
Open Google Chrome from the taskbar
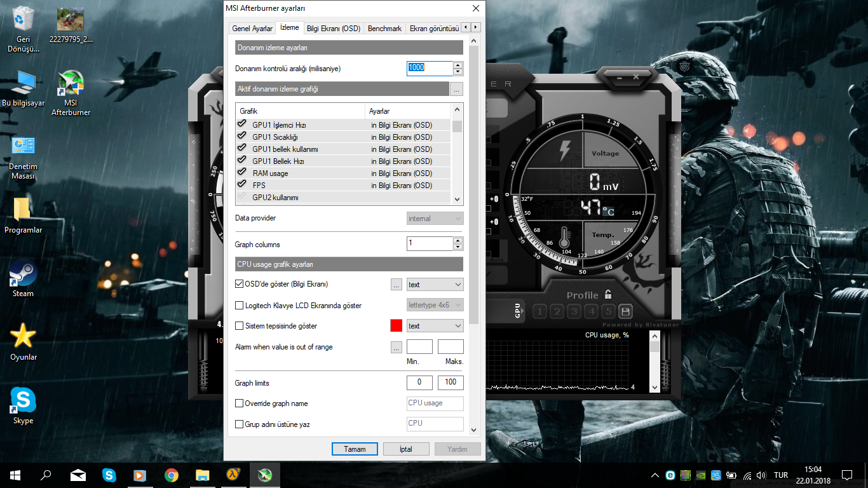click(171, 475)
